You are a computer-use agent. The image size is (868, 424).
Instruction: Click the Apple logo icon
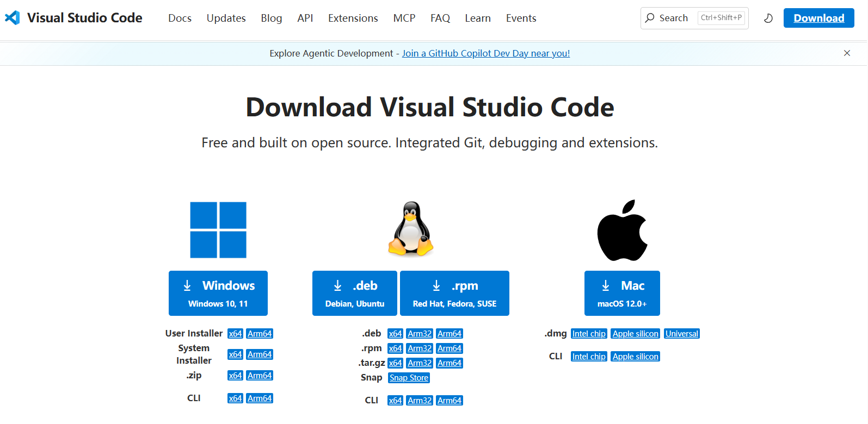[622, 230]
